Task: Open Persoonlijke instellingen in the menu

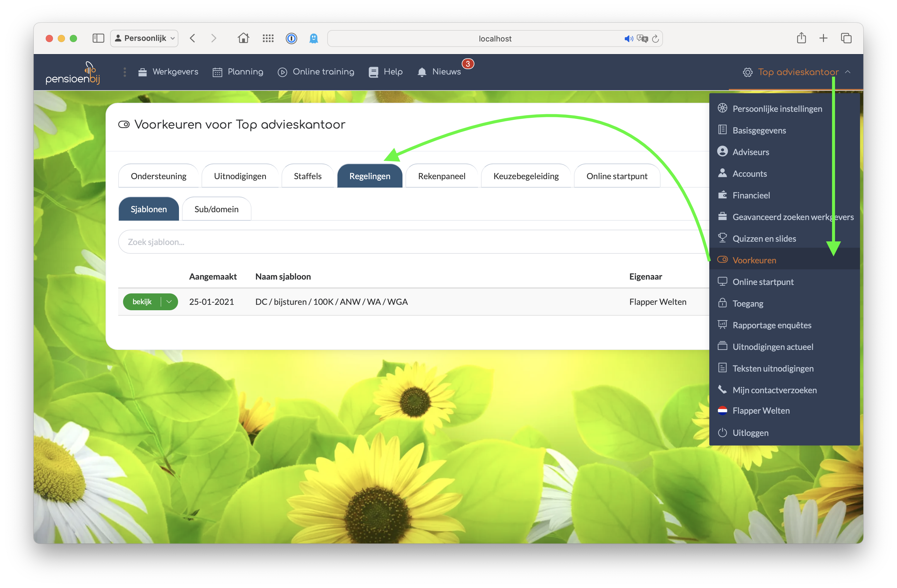Action: (784, 109)
